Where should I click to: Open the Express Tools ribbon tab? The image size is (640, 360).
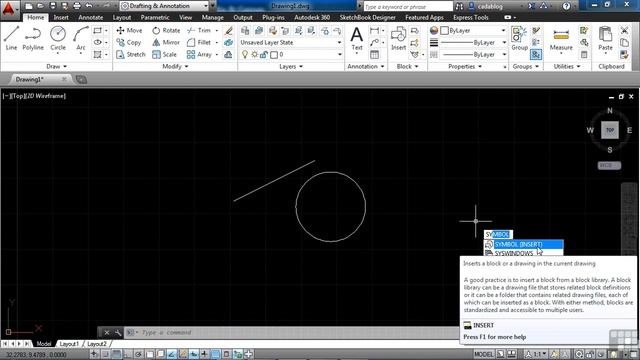(471, 18)
